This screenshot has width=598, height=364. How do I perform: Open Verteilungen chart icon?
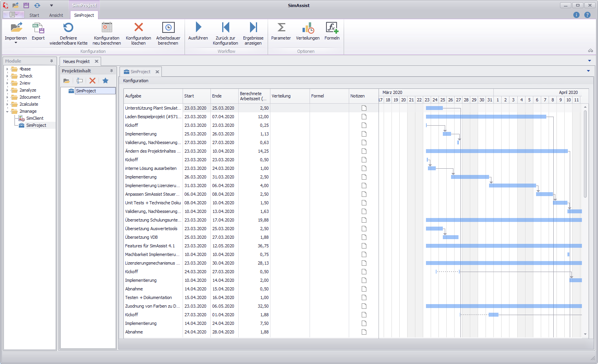coord(308,28)
